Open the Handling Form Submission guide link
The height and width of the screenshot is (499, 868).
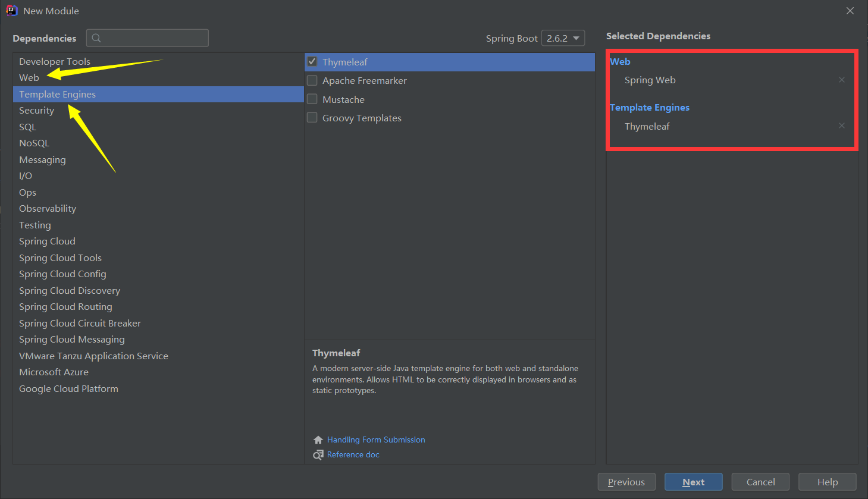376,440
